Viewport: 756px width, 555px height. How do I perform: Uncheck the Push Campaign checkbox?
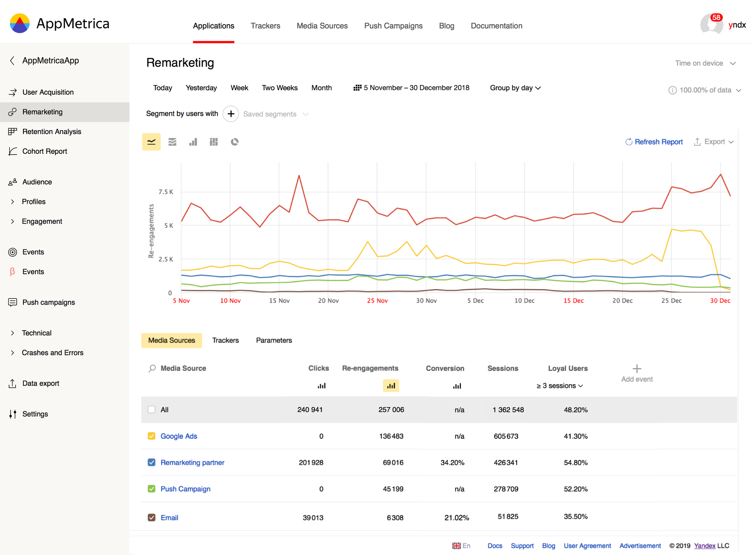coord(152,489)
